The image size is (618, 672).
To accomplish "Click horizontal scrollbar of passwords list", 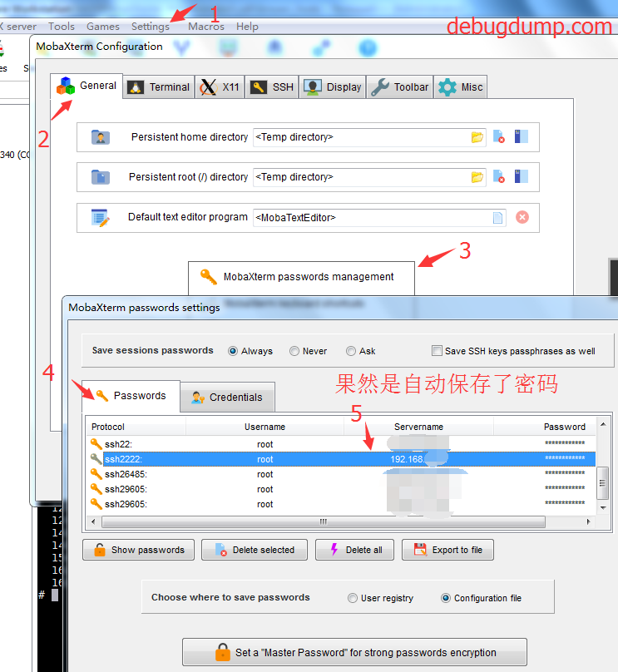I will [324, 521].
